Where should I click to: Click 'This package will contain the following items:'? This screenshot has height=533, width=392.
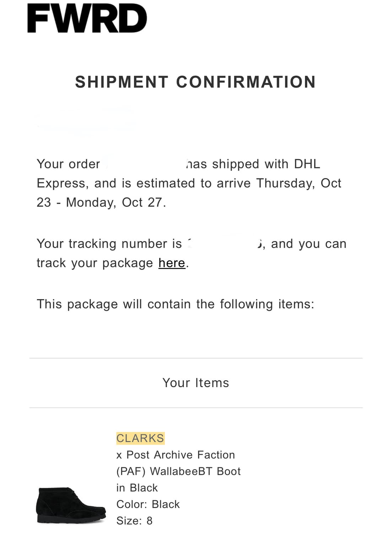click(176, 304)
